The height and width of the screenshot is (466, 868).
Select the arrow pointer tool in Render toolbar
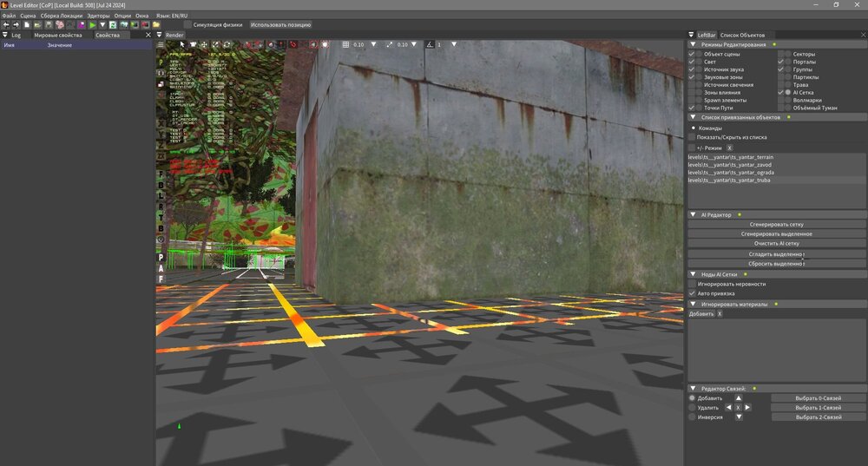tap(182, 44)
